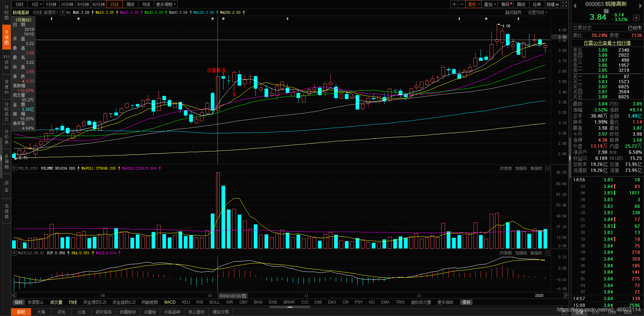Image resolution: width=644 pixels, height=316 pixels.
Task: Click 换指标 in VOL panel
Action: 536,168
